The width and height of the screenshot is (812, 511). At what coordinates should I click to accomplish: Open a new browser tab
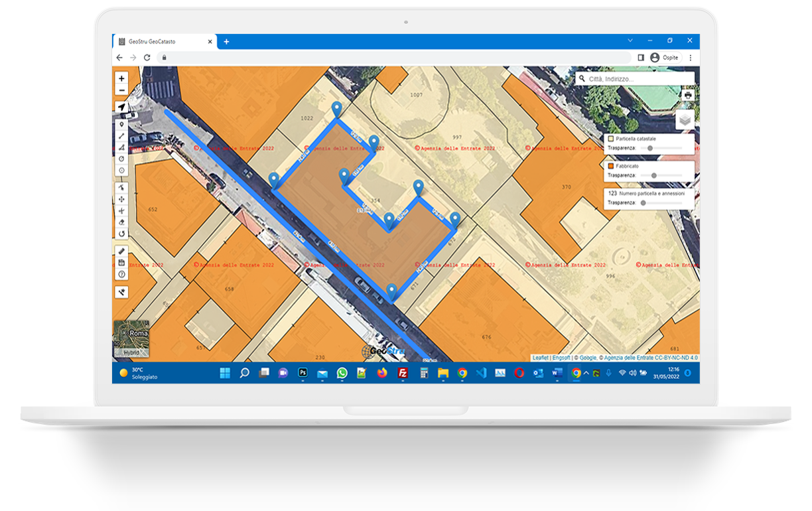pyautogui.click(x=226, y=40)
